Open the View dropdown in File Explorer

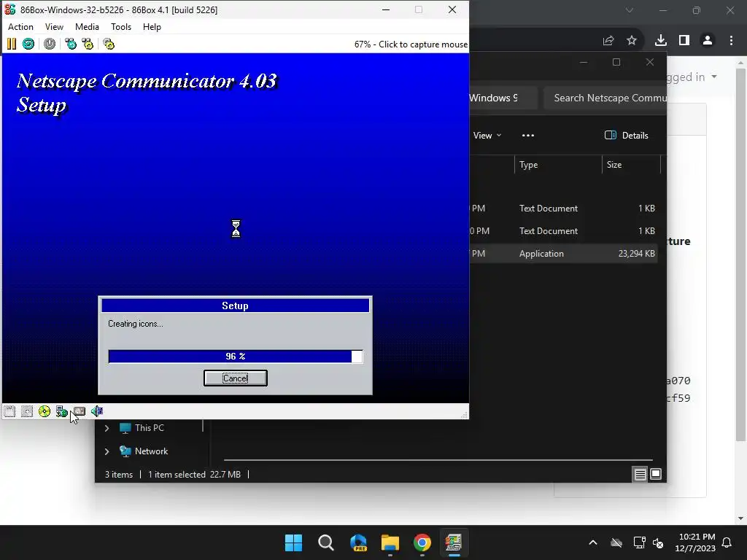487,136
